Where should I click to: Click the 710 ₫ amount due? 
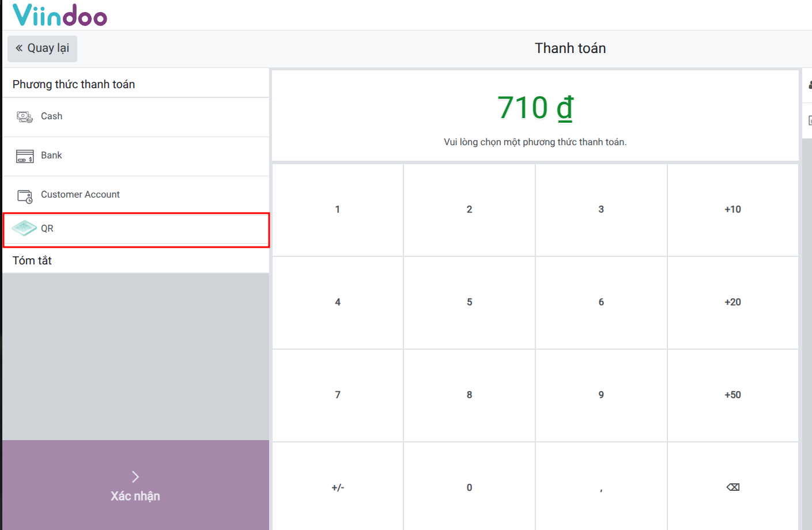point(535,108)
